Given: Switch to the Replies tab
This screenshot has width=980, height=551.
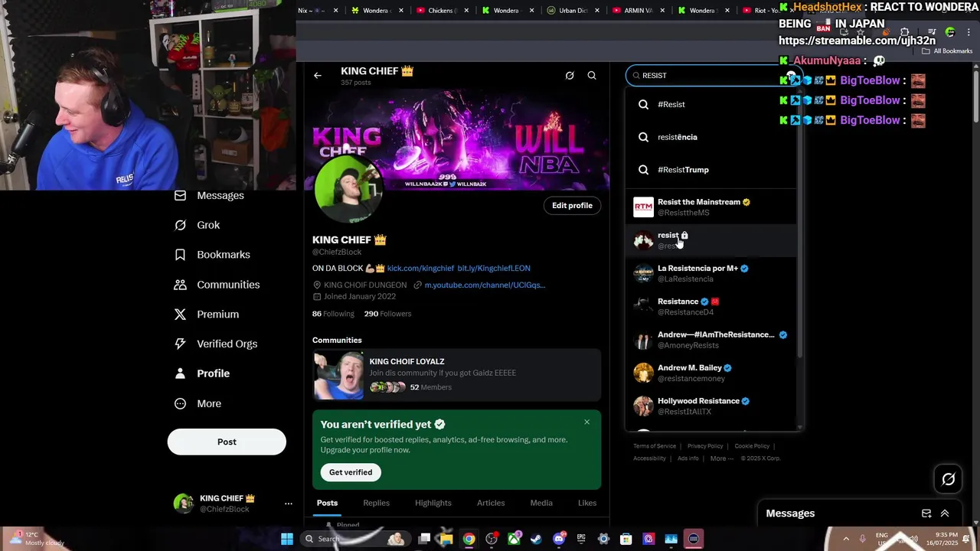Looking at the screenshot, I should tap(376, 503).
